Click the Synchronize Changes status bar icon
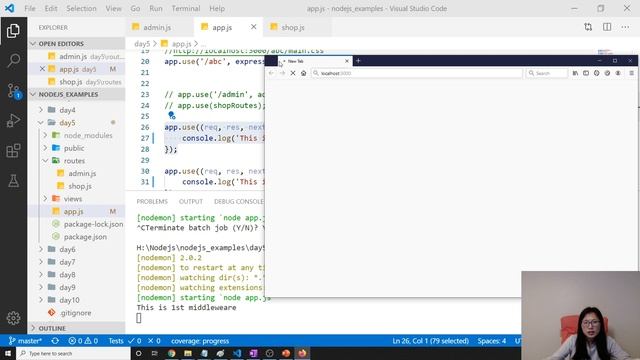640x360 pixels. (x=55, y=341)
